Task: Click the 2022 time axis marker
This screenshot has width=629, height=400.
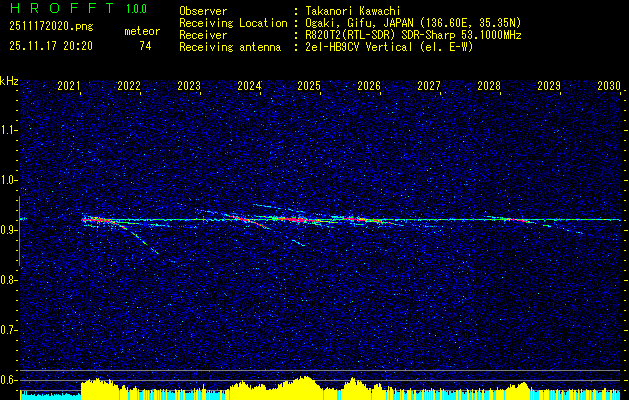Action: 129,85
